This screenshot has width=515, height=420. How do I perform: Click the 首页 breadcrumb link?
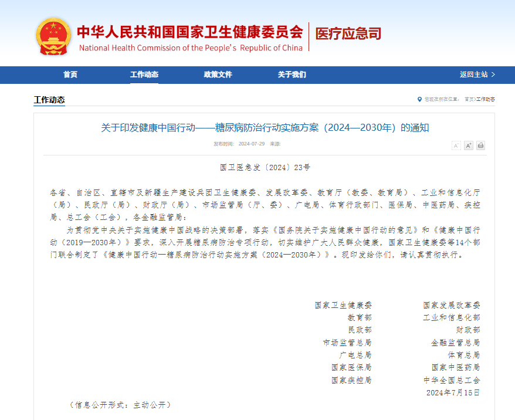pos(469,100)
